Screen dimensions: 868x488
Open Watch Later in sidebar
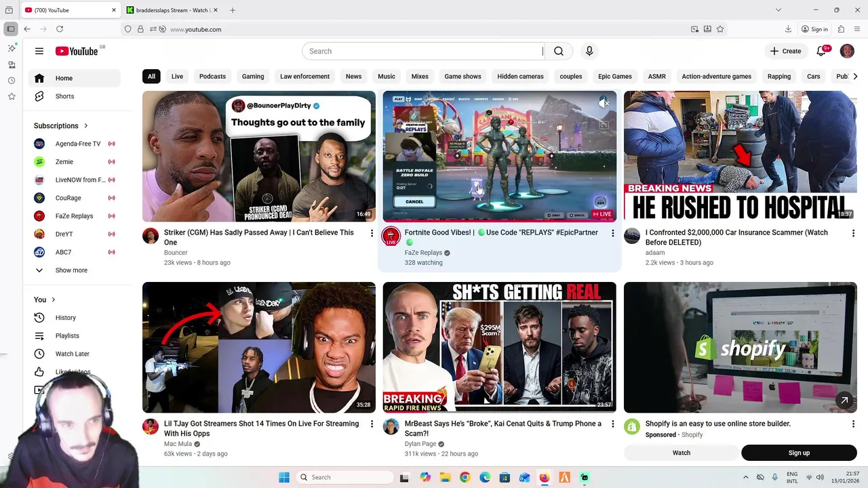coord(75,354)
